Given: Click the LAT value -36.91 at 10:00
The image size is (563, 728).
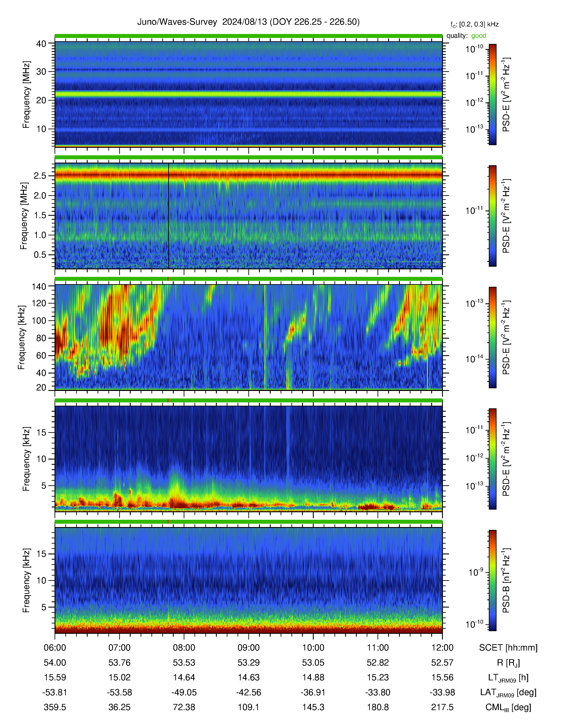Looking at the screenshot, I should coord(313,692).
